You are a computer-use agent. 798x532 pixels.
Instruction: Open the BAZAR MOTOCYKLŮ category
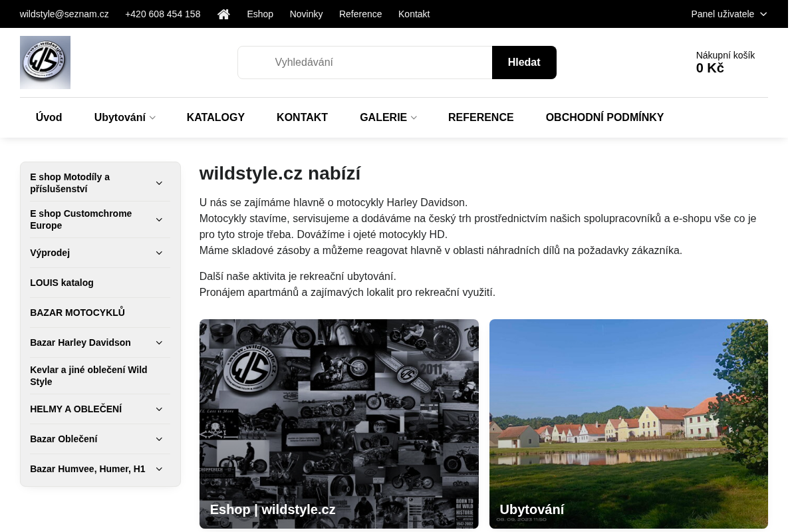(77, 313)
